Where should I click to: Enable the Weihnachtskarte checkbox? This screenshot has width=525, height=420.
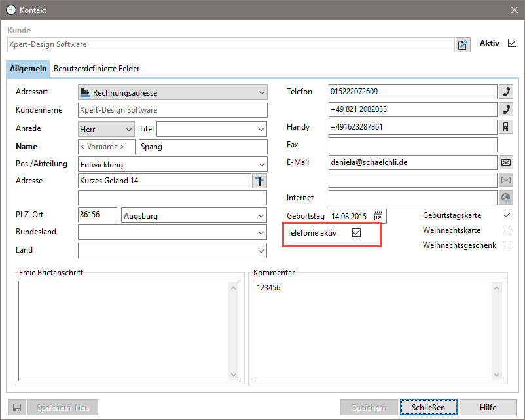(507, 230)
